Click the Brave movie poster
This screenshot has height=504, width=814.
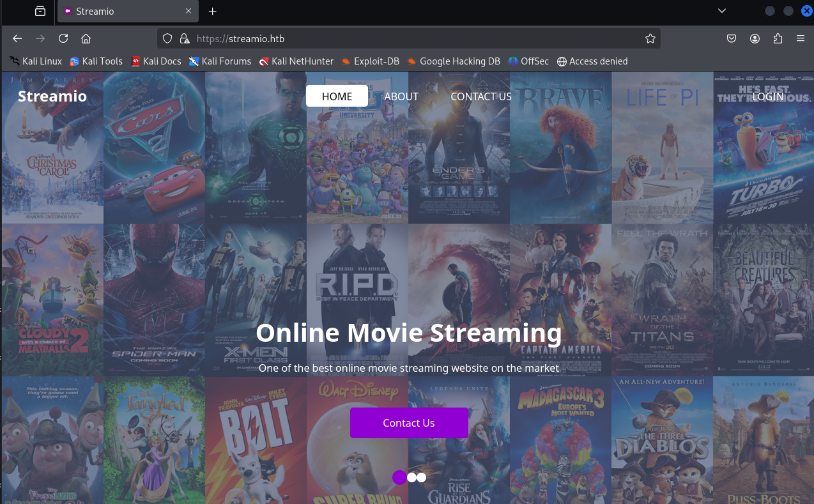pos(560,148)
